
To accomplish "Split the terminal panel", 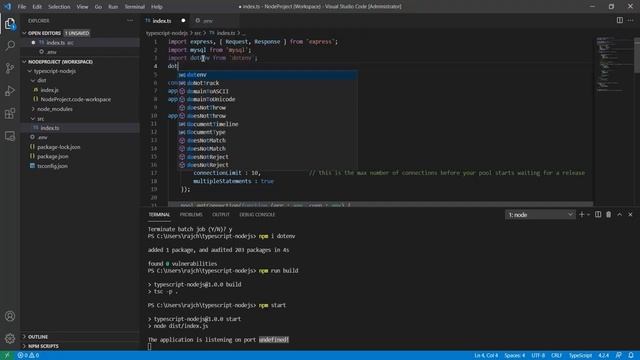I will pyautogui.click(x=598, y=215).
